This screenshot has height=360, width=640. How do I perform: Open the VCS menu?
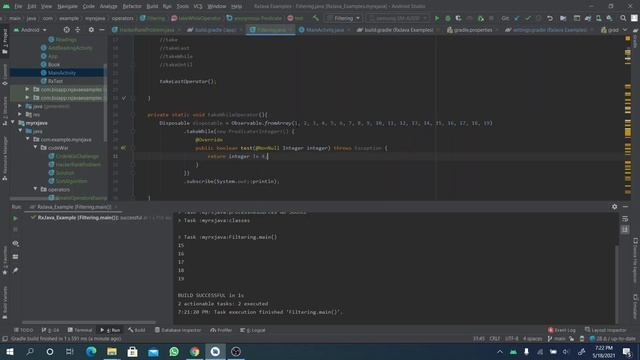[198, 6]
